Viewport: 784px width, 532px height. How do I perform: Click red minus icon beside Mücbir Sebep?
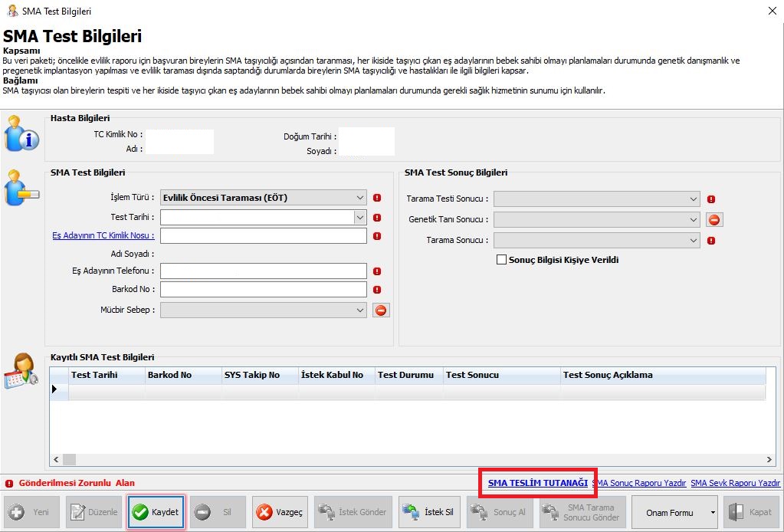(x=381, y=310)
